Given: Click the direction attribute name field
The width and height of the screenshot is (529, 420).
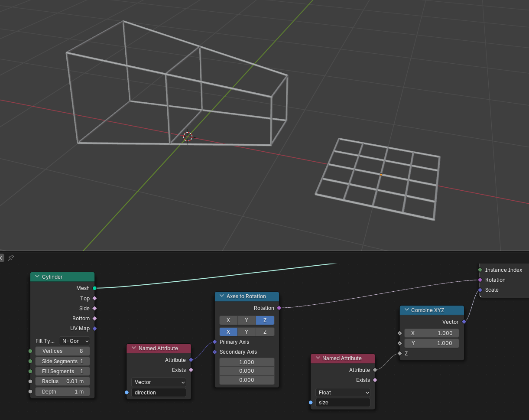Looking at the screenshot, I should [x=159, y=393].
